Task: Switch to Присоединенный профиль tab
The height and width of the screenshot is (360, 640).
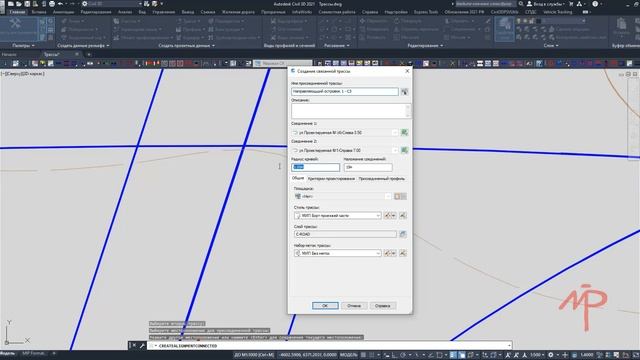Action: click(x=382, y=179)
